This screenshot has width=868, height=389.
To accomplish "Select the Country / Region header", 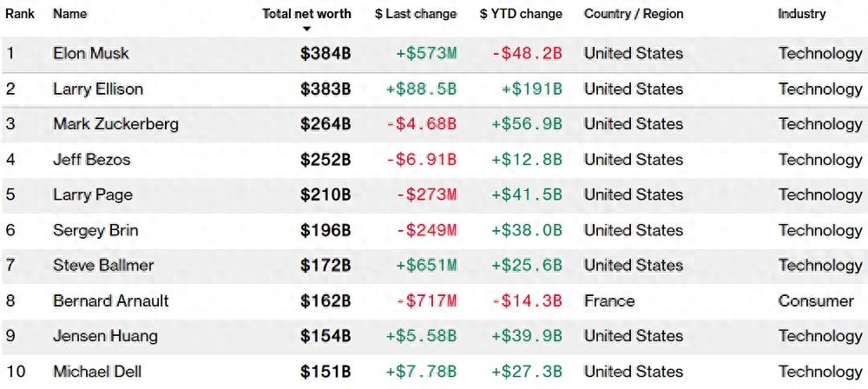I will click(x=634, y=14).
